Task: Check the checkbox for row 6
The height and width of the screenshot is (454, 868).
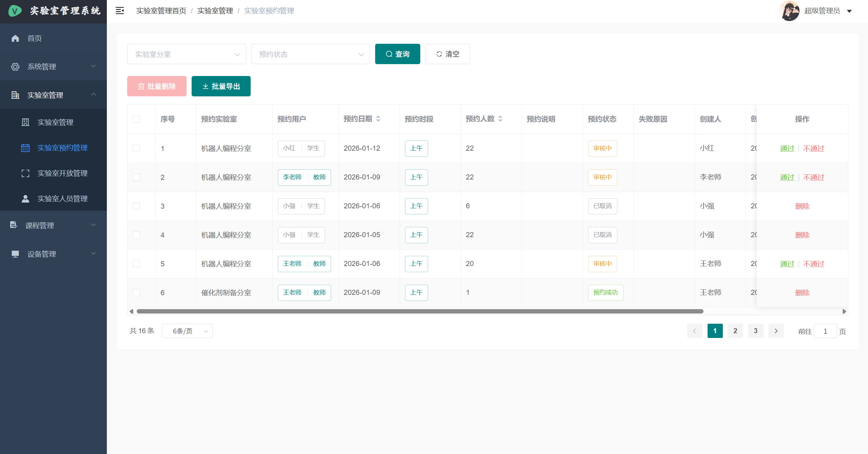Action: [136, 293]
